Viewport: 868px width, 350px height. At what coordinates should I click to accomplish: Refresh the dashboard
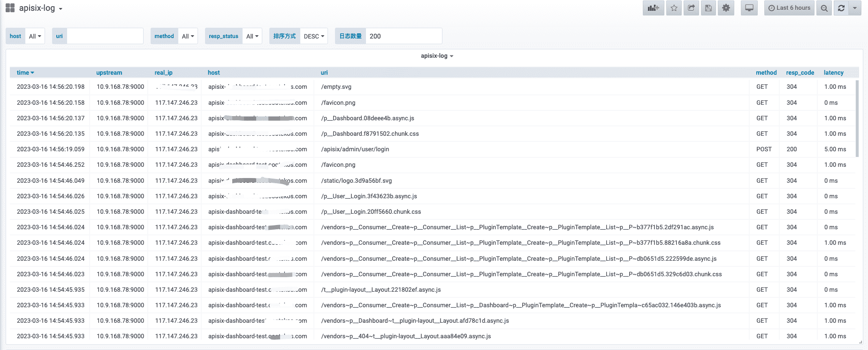[x=841, y=8]
